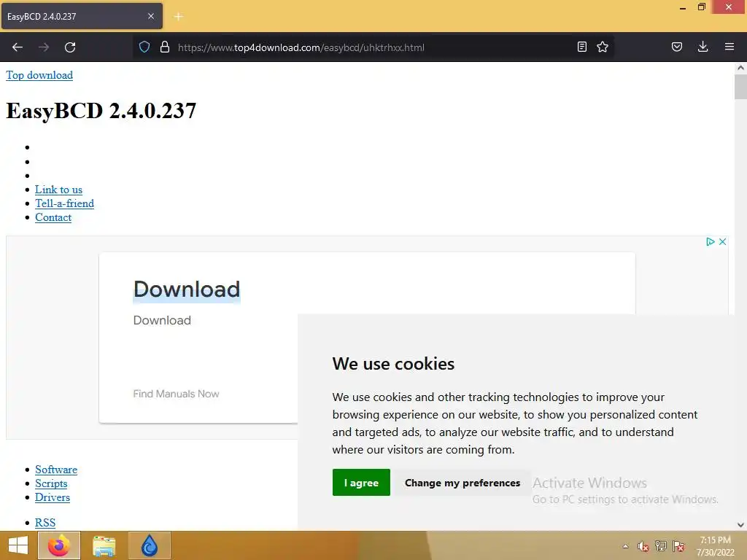The image size is (747, 560).
Task: Open tracking protection shield info
Action: (x=144, y=47)
